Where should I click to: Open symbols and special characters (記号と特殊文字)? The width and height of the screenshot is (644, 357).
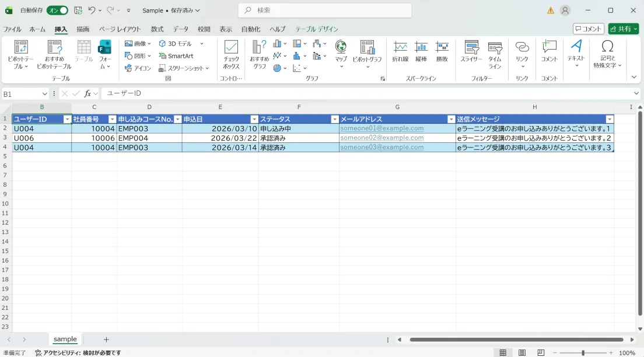point(608,55)
